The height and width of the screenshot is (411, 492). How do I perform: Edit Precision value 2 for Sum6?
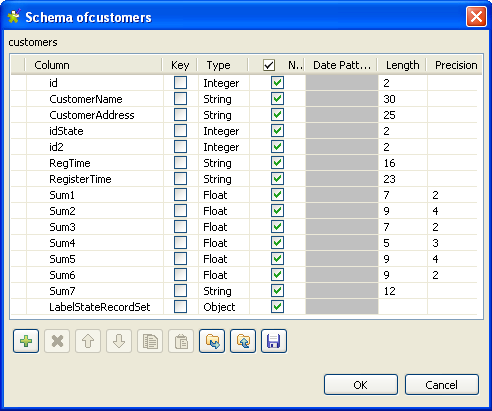[452, 275]
